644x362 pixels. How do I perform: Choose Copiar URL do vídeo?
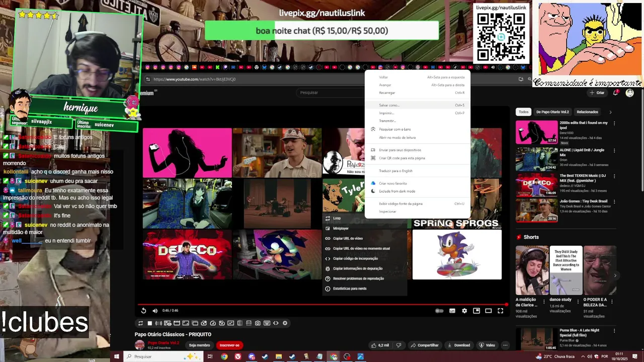point(365,238)
